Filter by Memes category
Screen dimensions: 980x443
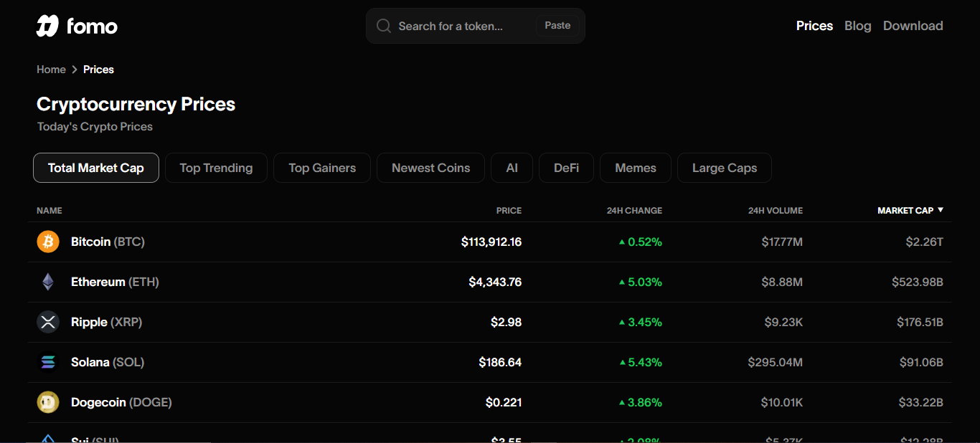(635, 168)
